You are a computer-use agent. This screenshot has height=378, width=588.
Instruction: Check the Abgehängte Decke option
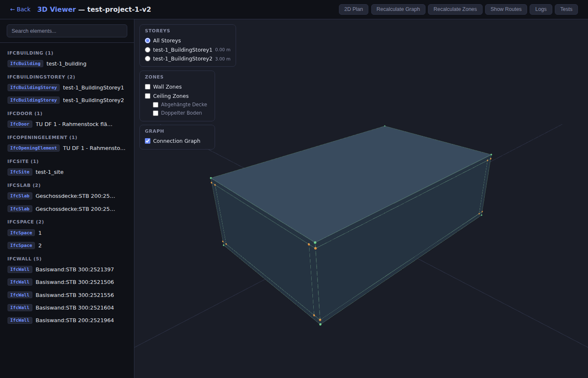156,105
